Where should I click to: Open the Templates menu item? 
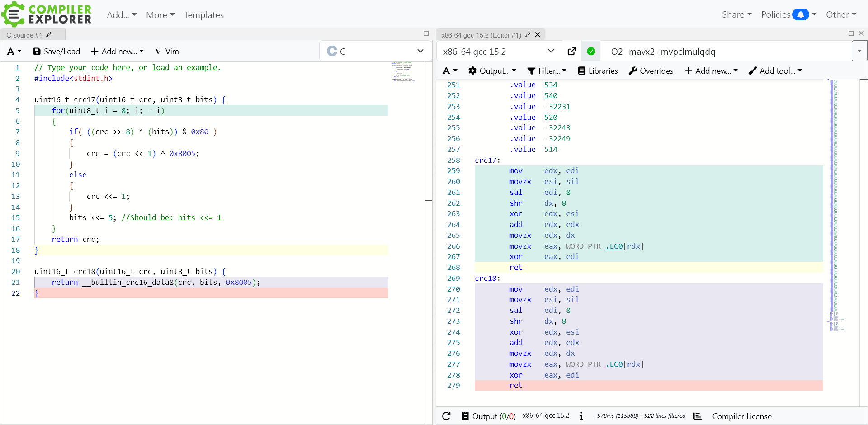click(203, 15)
